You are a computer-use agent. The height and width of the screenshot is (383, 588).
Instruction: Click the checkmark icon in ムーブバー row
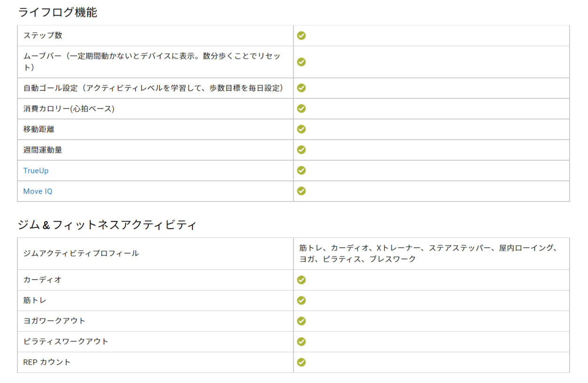pyautogui.click(x=302, y=62)
